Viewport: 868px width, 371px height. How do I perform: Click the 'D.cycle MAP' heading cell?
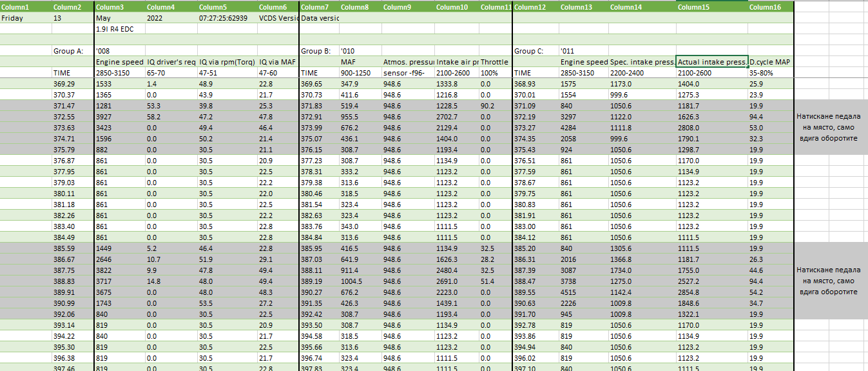point(770,62)
